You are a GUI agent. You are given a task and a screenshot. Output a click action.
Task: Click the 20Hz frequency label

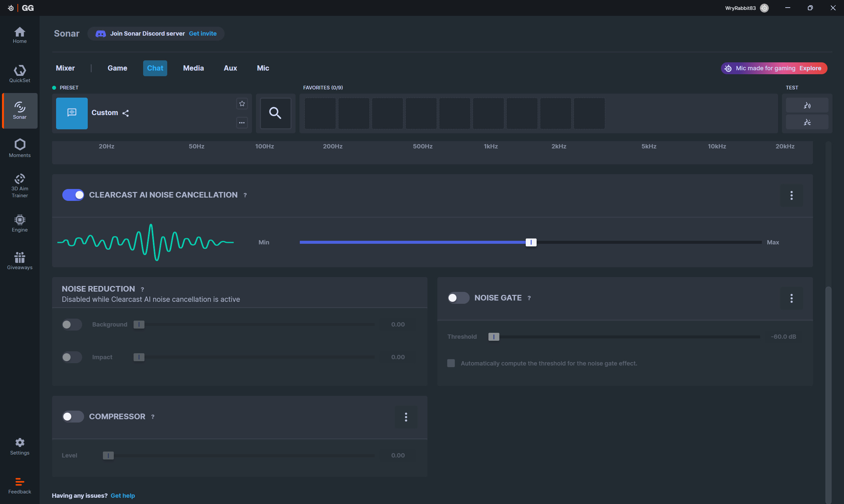click(106, 146)
